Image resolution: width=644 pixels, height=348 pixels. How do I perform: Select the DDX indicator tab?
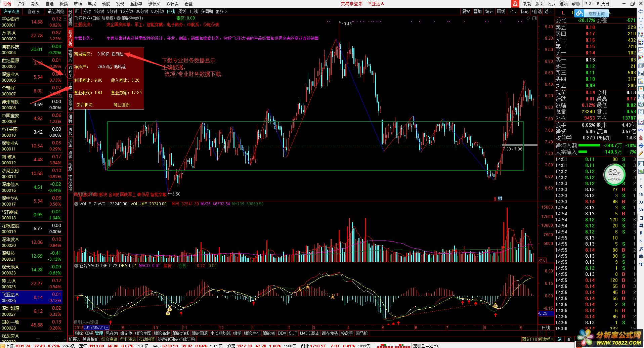(282, 333)
